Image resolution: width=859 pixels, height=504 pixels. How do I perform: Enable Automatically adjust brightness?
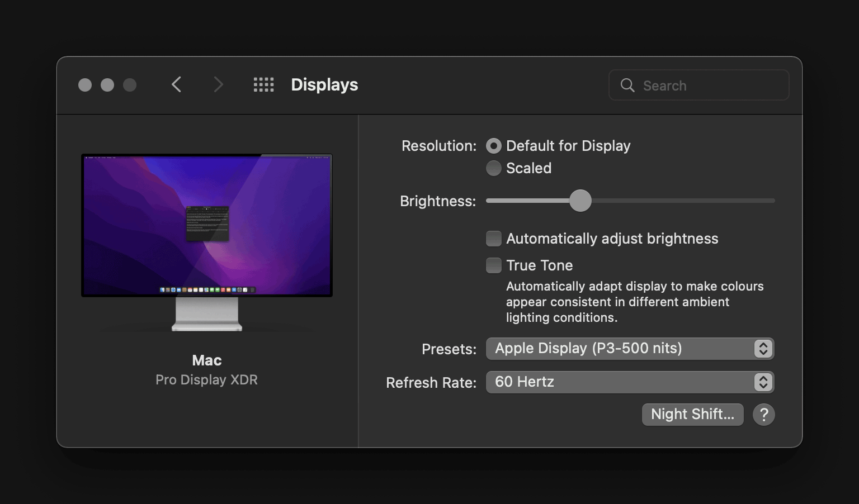(494, 239)
